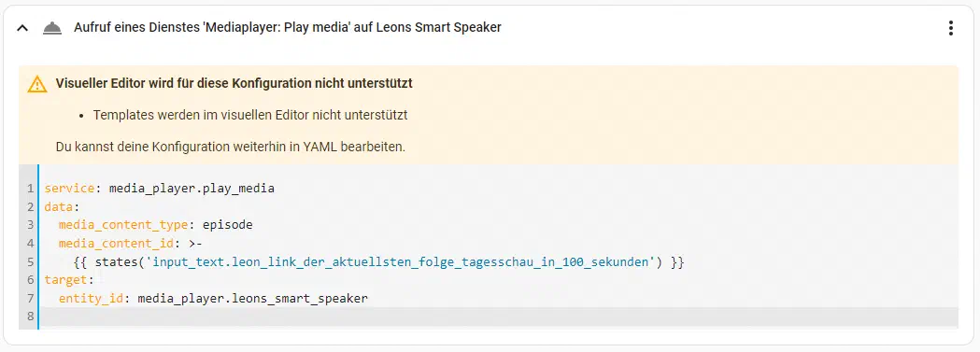Click 'Templates werden im visuellen Editor' bullet
Viewport: 980px width, 352px height.
click(x=250, y=115)
